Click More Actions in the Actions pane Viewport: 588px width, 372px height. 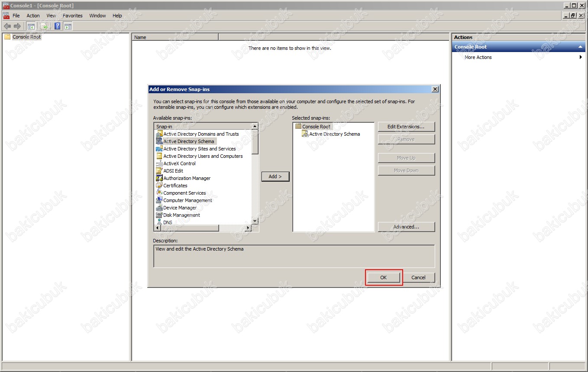pyautogui.click(x=478, y=57)
